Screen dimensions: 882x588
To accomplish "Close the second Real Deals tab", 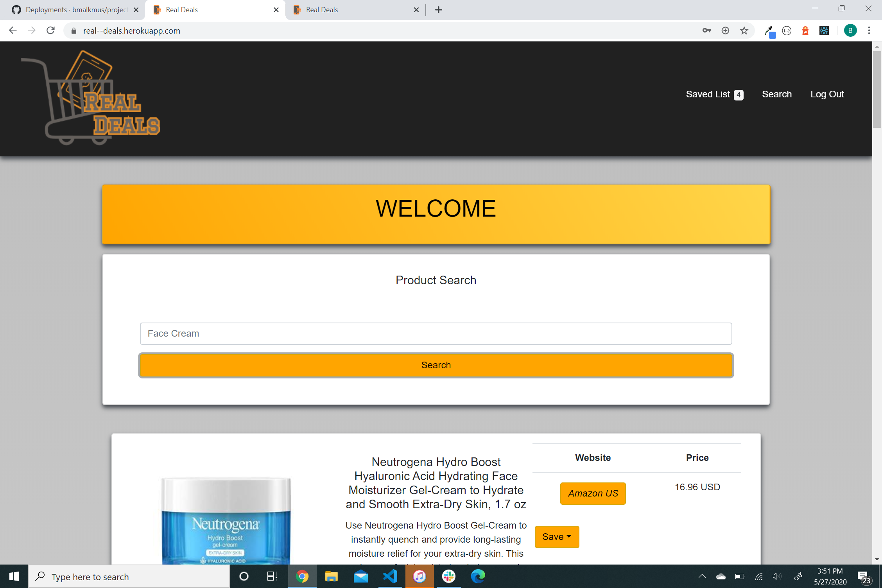I will pos(416,10).
